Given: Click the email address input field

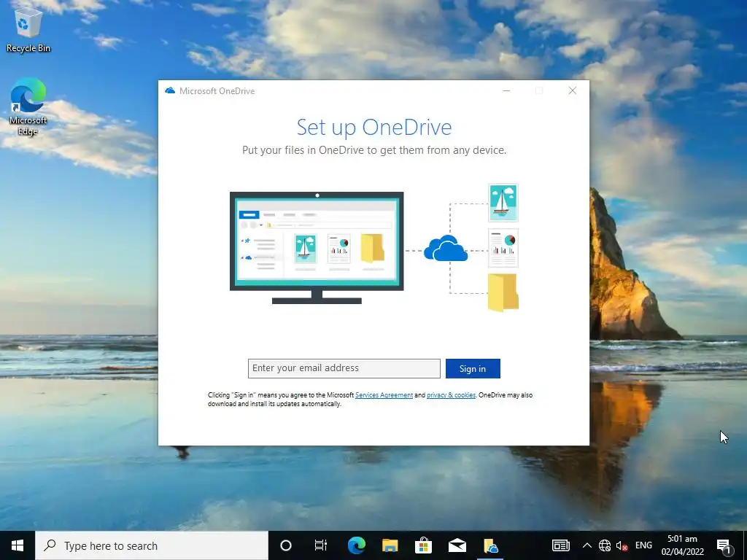Looking at the screenshot, I should (344, 368).
